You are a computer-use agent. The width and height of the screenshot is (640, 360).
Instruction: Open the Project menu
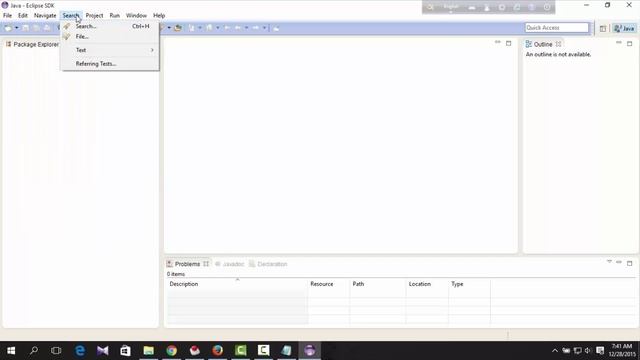click(94, 16)
